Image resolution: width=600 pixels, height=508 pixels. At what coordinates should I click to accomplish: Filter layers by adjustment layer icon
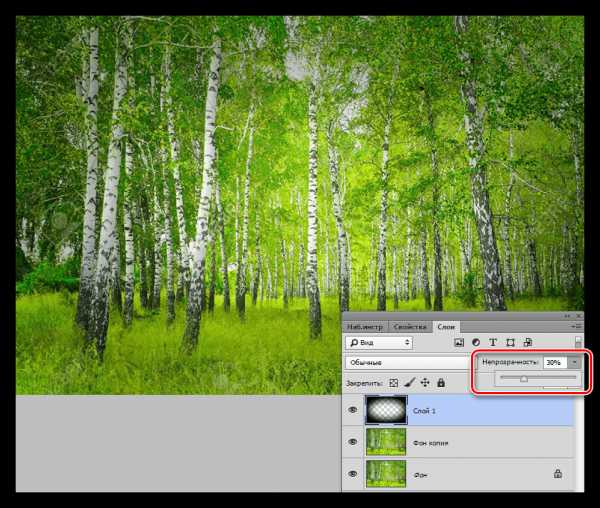click(476, 343)
